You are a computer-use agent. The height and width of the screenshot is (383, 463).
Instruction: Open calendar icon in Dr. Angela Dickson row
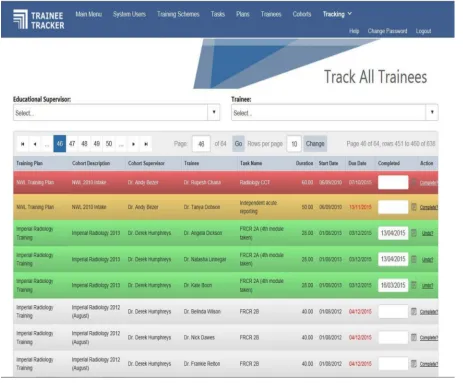[x=414, y=233]
